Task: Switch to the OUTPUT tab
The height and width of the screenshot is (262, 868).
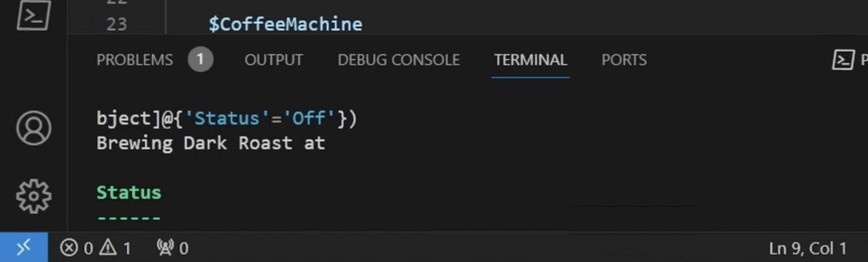Action: (x=273, y=60)
